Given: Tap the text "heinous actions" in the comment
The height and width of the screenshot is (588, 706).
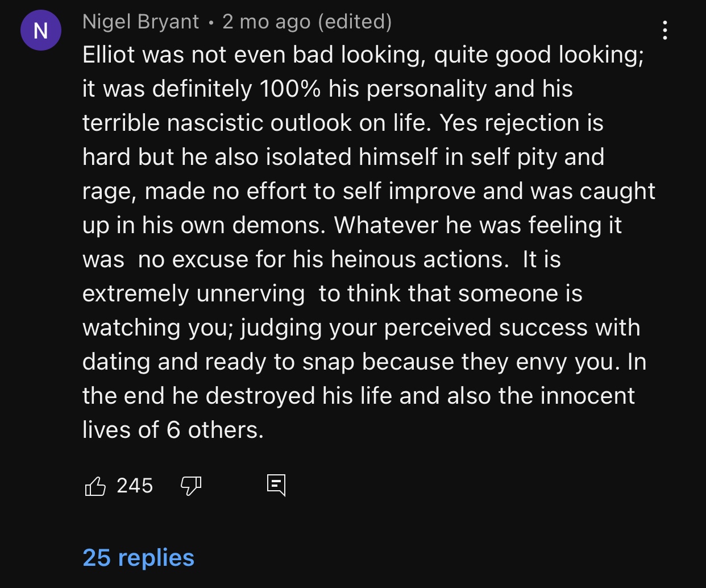Looking at the screenshot, I should 420,260.
